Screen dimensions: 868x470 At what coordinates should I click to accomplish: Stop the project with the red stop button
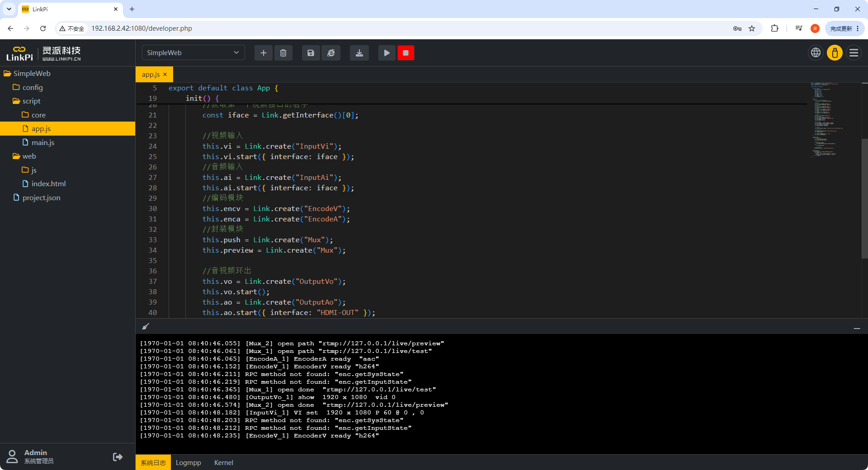[x=406, y=53]
